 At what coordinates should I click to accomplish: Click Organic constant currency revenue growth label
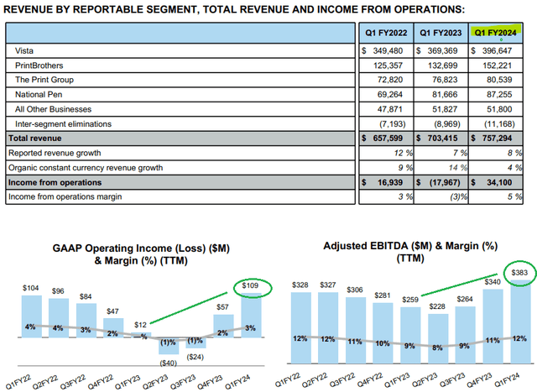86,168
